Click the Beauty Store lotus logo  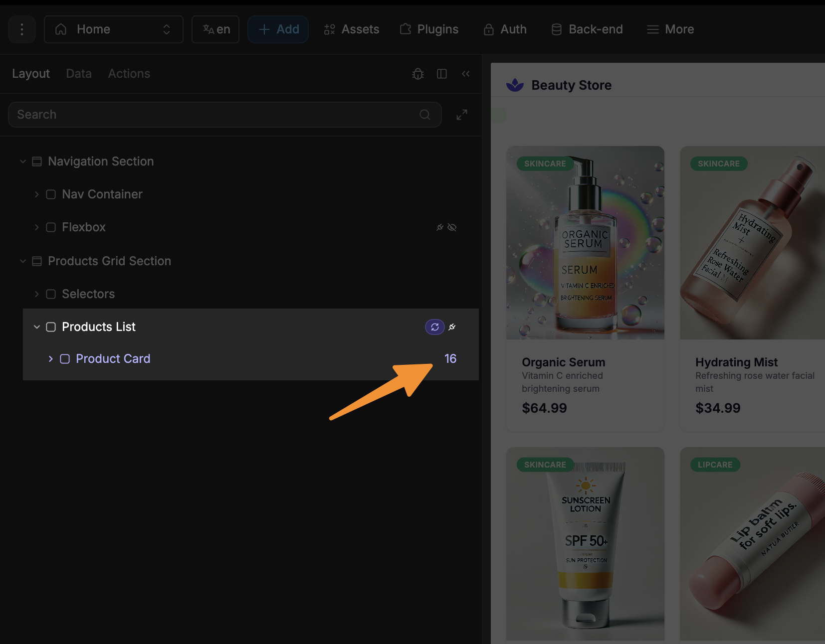(x=515, y=85)
